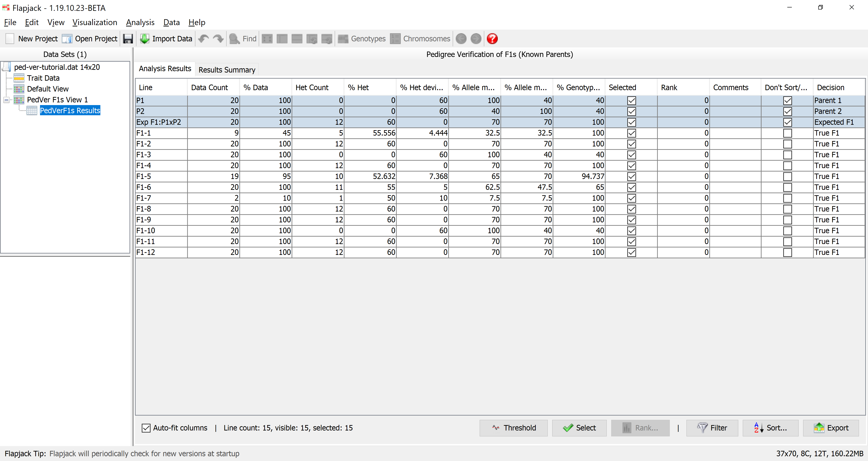The image size is (868, 461).
Task: Select the PedVerF1s Results tree item
Action: pyautogui.click(x=70, y=111)
